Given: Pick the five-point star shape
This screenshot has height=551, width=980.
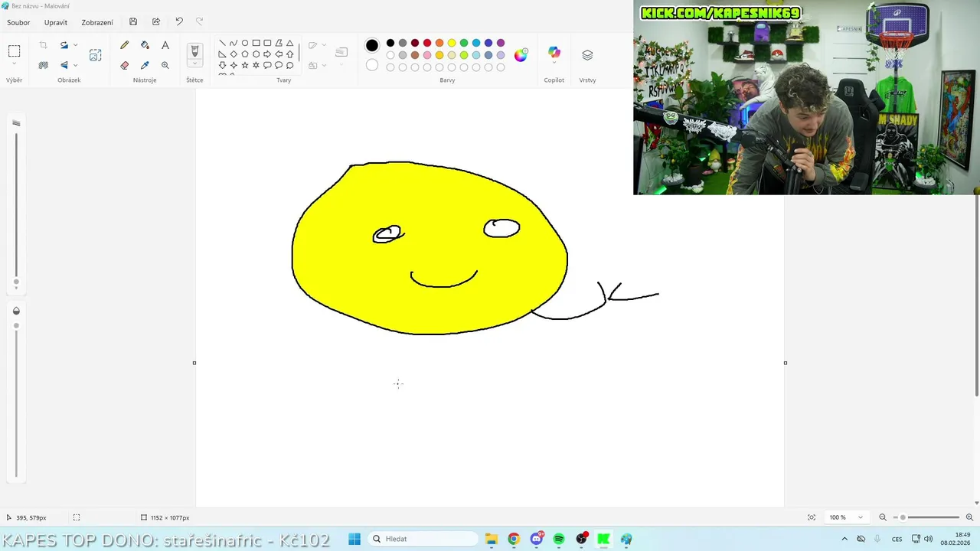Looking at the screenshot, I should click(x=245, y=65).
